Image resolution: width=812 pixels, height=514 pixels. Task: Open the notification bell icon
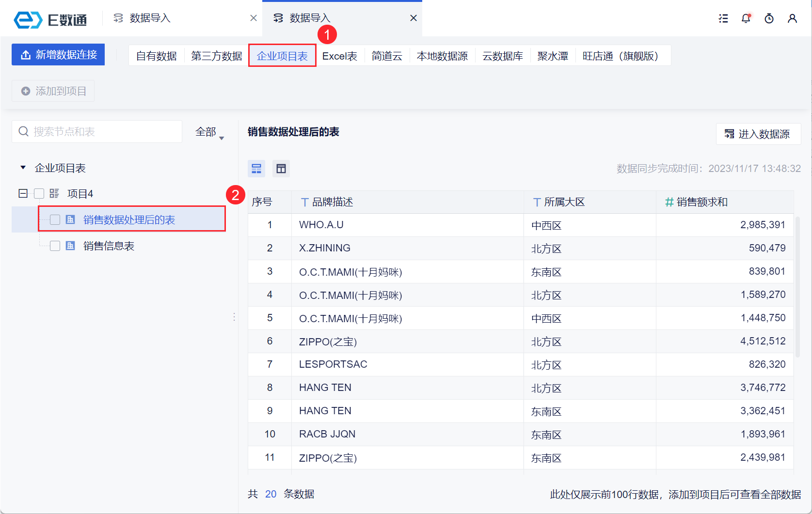click(x=746, y=18)
